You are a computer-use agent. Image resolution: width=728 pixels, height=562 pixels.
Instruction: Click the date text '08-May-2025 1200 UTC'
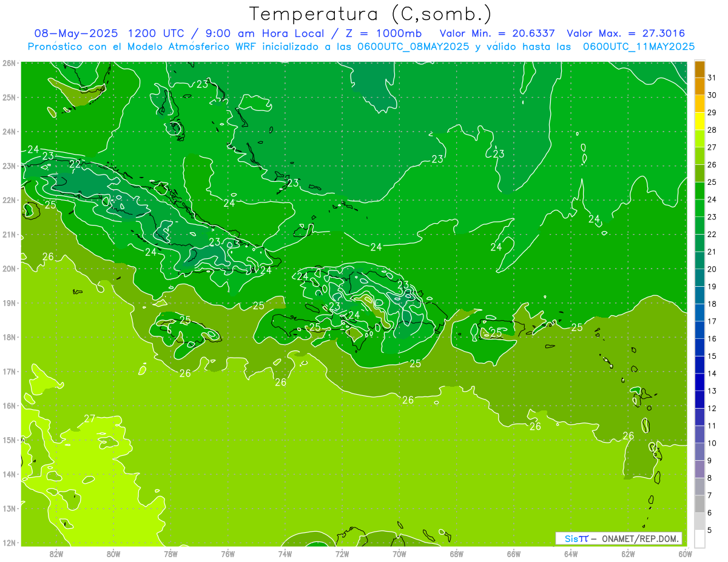[x=109, y=33]
